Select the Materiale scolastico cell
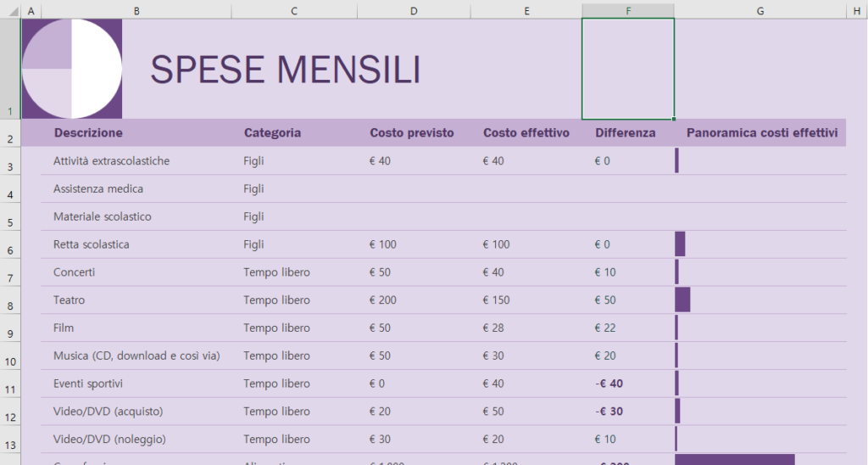This screenshot has width=868, height=465. [136, 216]
